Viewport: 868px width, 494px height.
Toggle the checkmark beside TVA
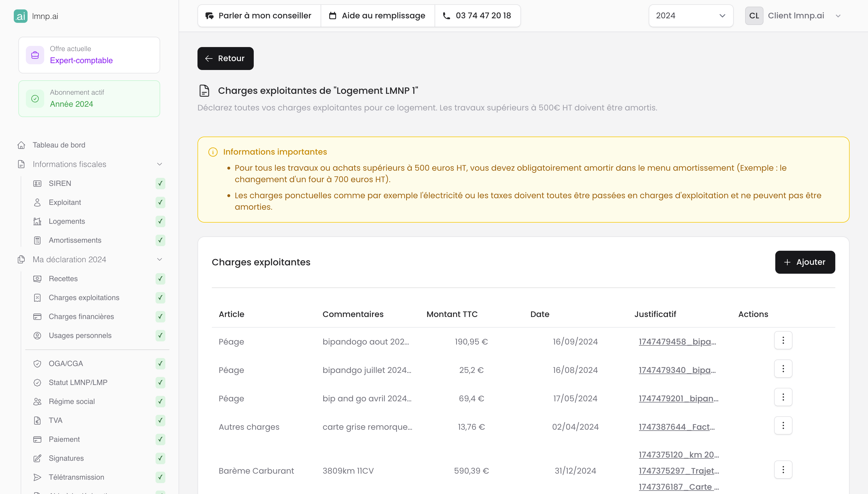click(160, 420)
